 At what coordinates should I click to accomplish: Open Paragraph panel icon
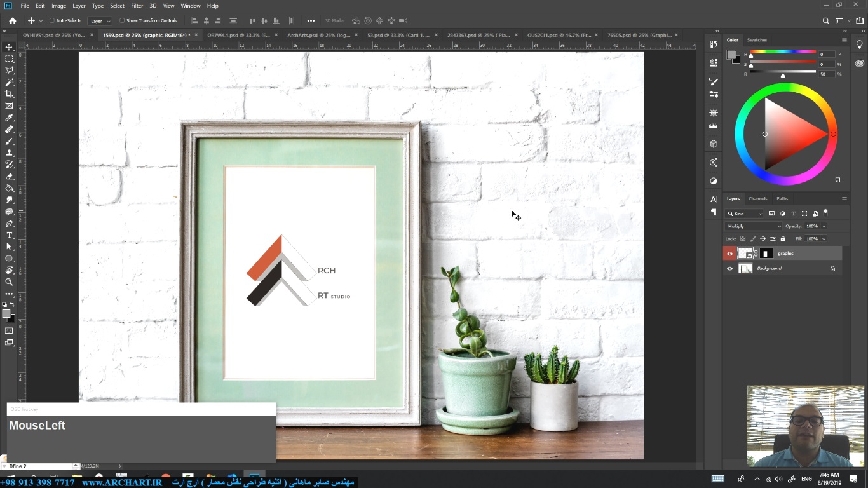coord(714,212)
